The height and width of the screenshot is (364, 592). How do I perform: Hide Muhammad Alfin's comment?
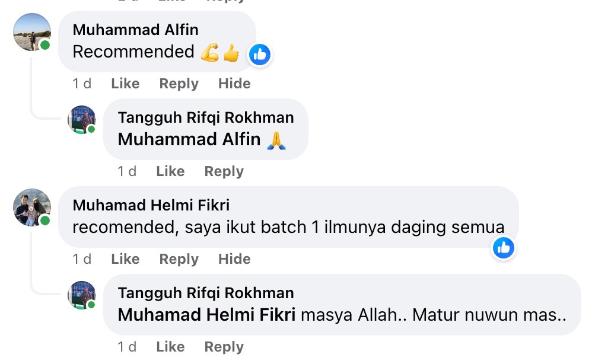(234, 84)
